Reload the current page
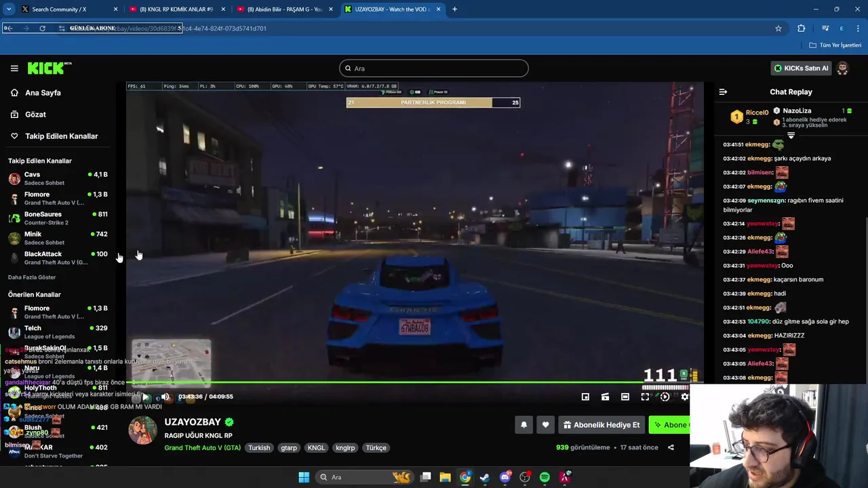 click(42, 28)
